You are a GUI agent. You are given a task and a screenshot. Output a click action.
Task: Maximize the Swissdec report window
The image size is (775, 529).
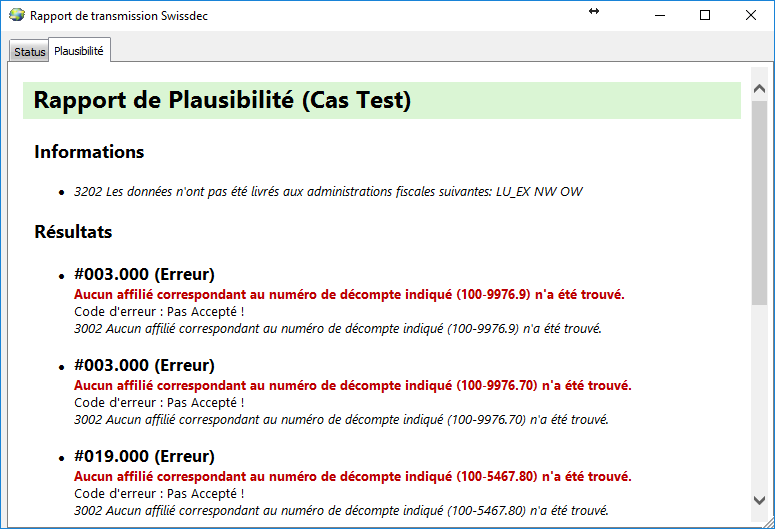click(705, 15)
